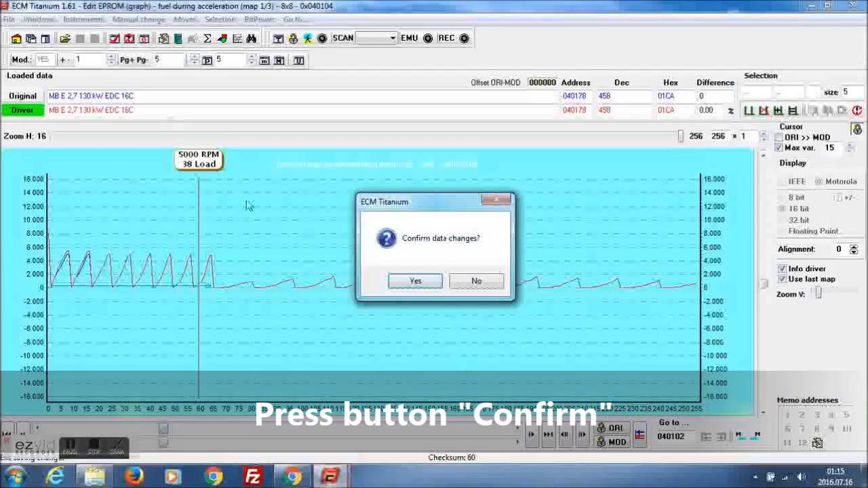Click Driver green label
Screen dimensions: 868x488
click(x=22, y=110)
